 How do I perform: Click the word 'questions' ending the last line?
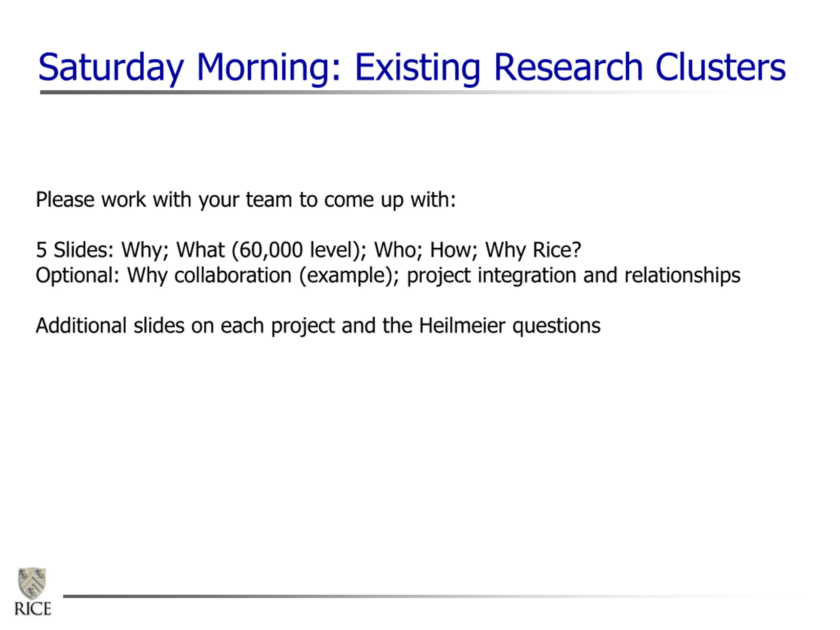(556, 326)
